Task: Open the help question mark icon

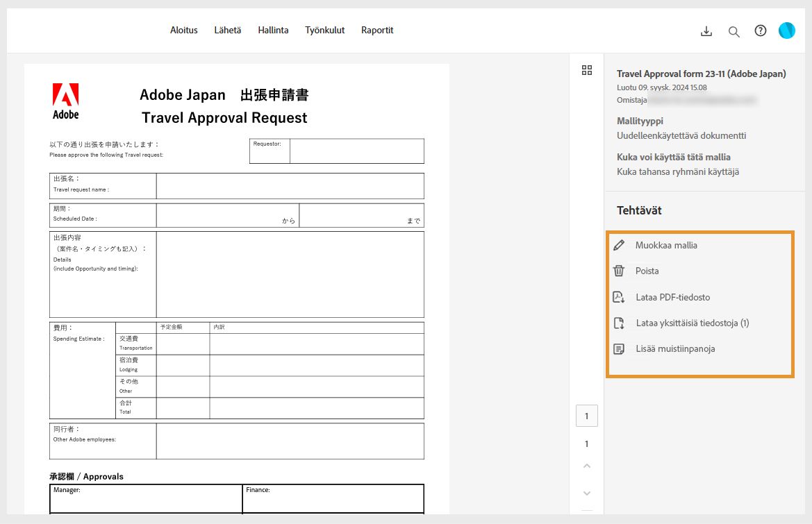Action: click(760, 31)
